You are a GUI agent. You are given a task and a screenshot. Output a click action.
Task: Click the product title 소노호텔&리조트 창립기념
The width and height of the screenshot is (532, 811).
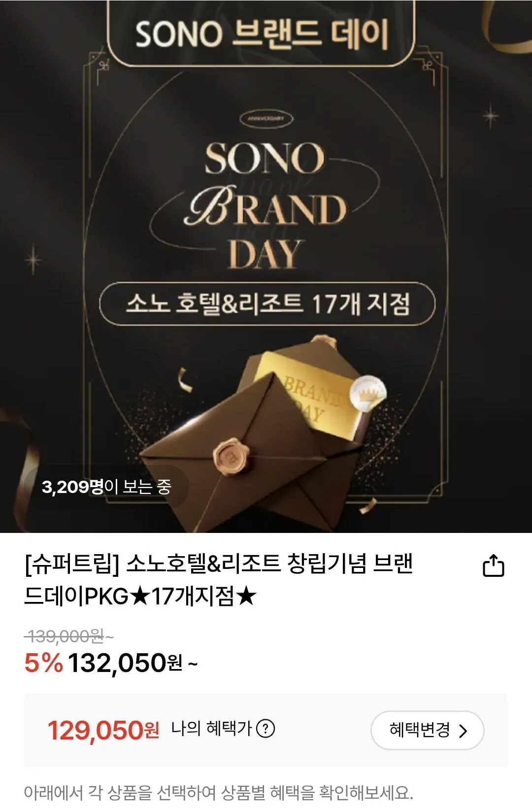coord(219,580)
